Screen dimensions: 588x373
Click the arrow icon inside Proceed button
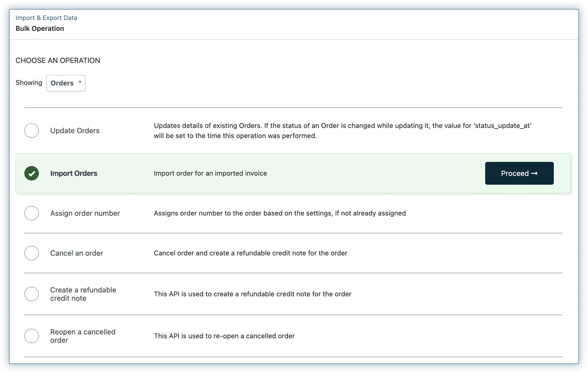click(x=534, y=173)
